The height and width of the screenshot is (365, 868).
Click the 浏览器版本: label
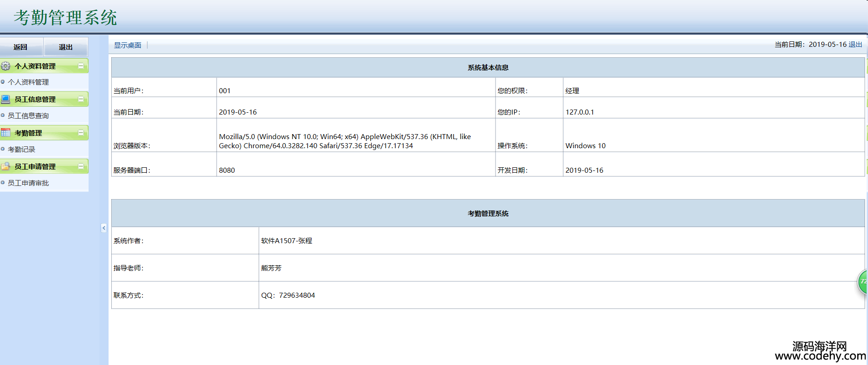pos(132,146)
